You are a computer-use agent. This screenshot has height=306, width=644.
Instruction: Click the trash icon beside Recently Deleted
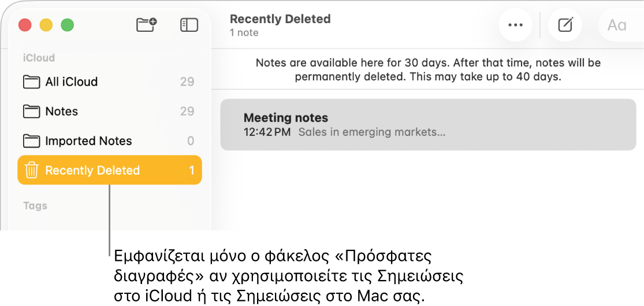click(x=32, y=170)
